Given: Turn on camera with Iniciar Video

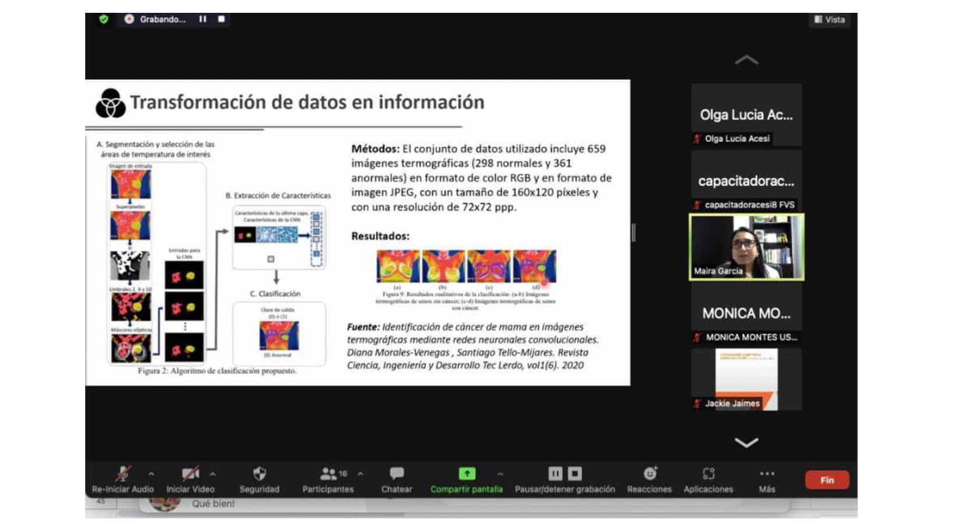Looking at the screenshot, I should pos(190,474).
